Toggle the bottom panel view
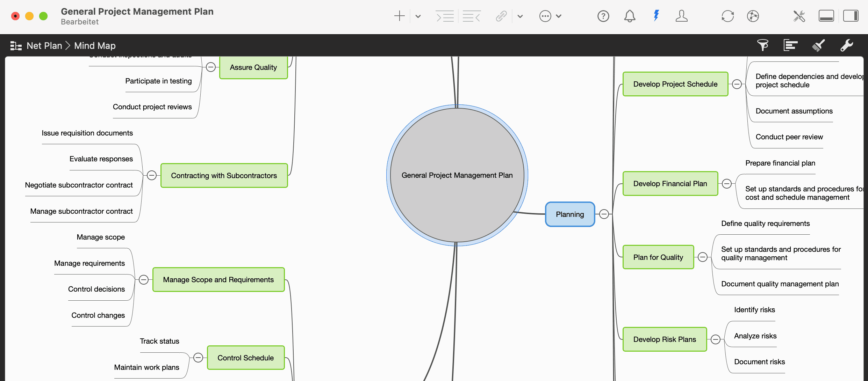The width and height of the screenshot is (868, 381). coord(826,16)
